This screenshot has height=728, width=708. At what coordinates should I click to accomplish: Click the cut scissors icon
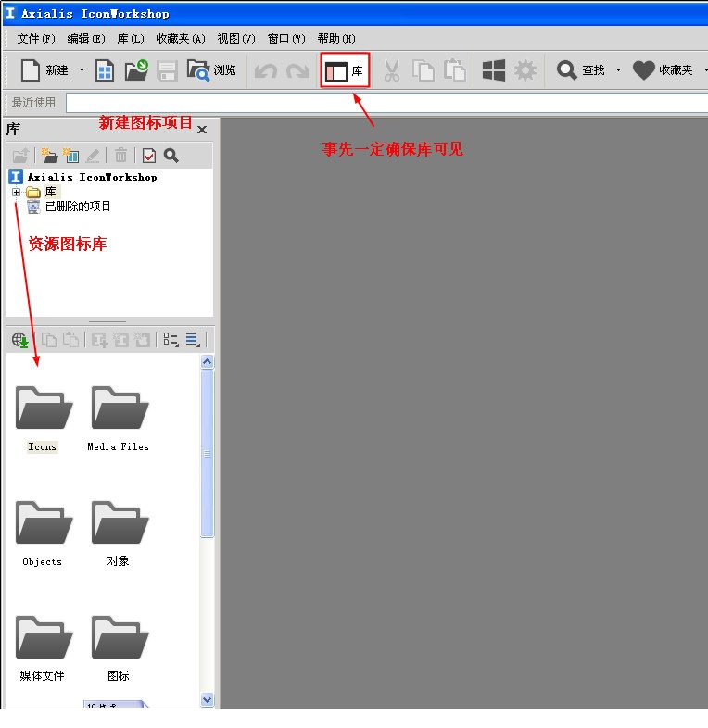point(392,70)
